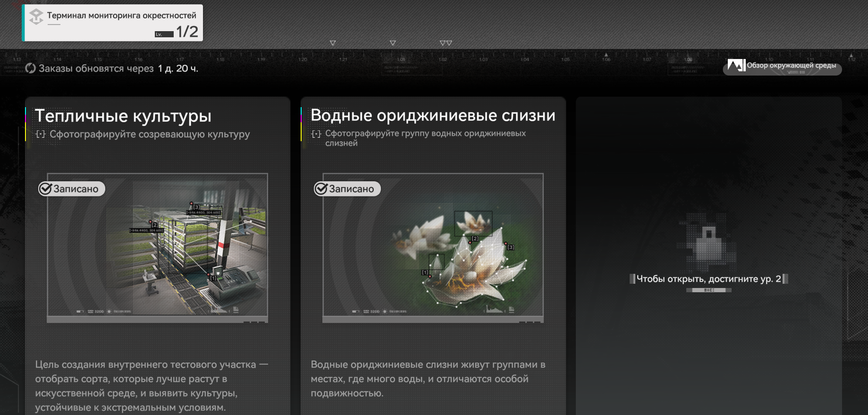Click the 1/2 level indicator
The image size is (868, 415).
(187, 32)
